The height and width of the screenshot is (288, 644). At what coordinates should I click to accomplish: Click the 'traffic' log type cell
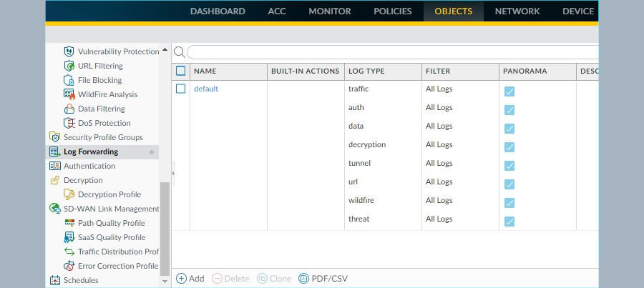click(358, 89)
